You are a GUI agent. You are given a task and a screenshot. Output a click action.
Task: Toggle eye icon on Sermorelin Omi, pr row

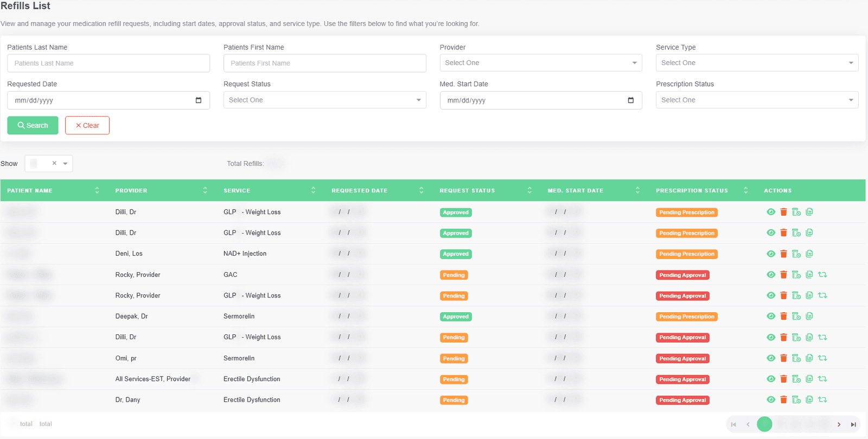point(770,358)
